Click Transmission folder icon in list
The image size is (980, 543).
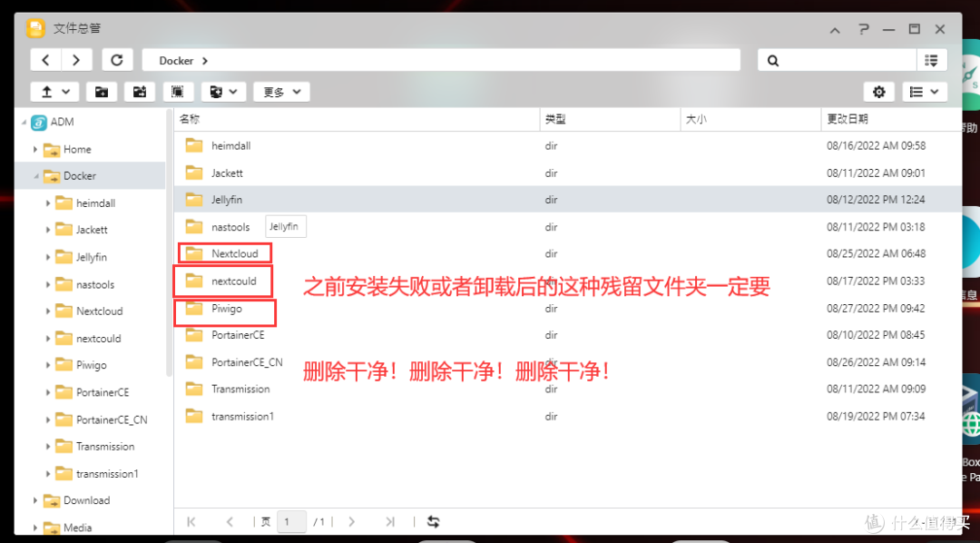194,389
